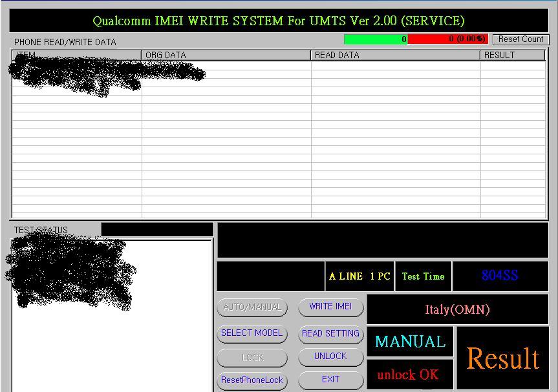Viewport: 558px width, 392px height.
Task: Click the Italy(OMN) region display
Action: (457, 309)
